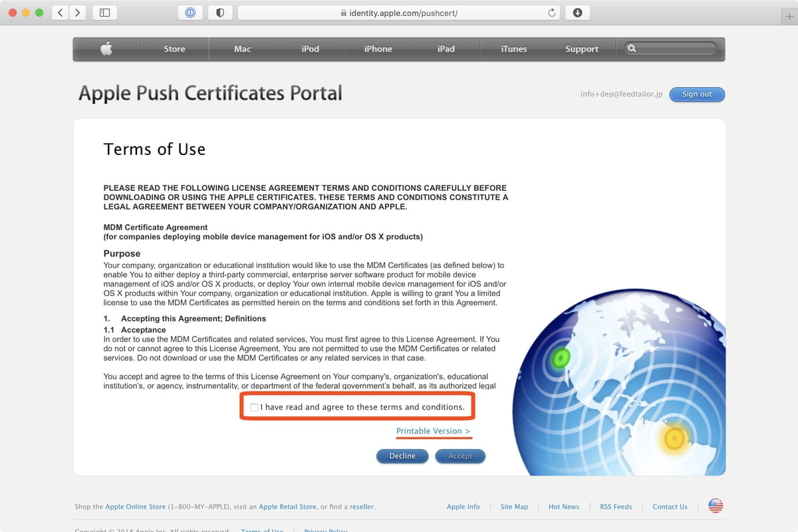
Task: Open the Support tab in navigation
Action: coord(581,49)
